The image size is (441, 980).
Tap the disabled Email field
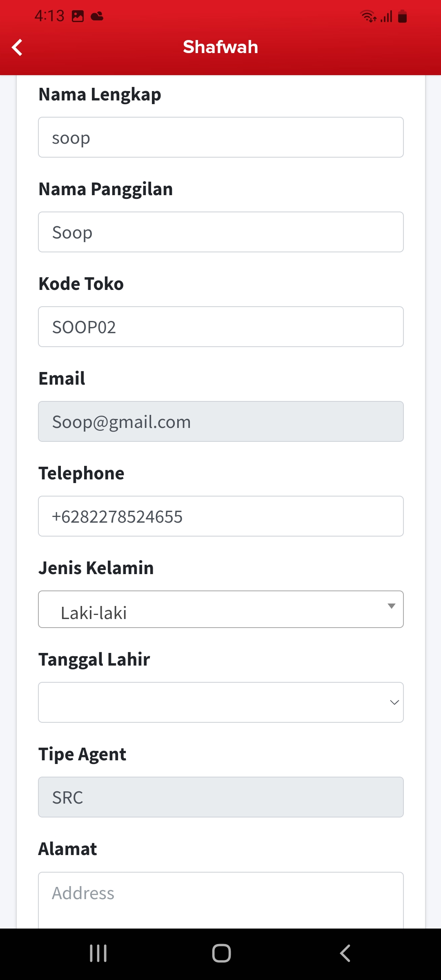point(220,421)
